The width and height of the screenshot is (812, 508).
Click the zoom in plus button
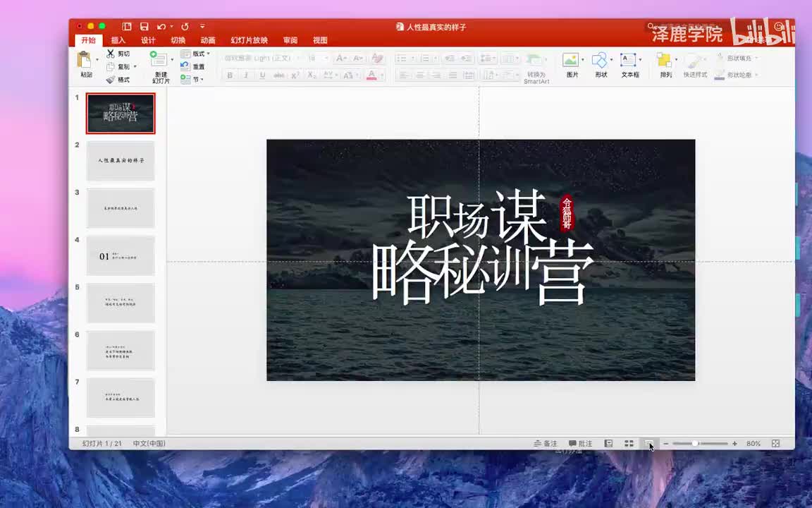734,444
